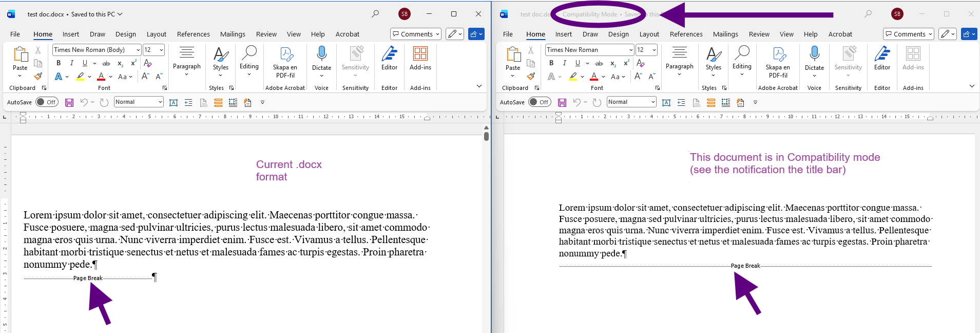
Task: Toggle Bold in Compatibility Mode window
Action: tap(551, 63)
